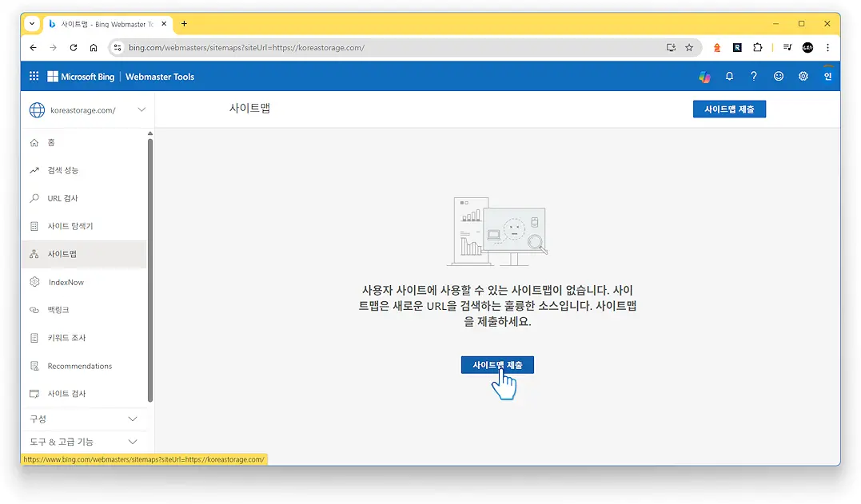Screen dimensions: 861x504
Task: Open the notifications bell icon
Action: click(728, 76)
